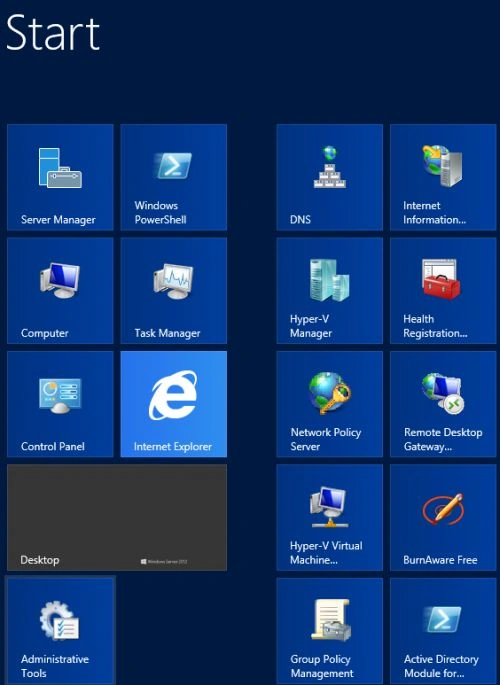Open Hyper-V Manager tile
This screenshot has width=500, height=685.
pos(330,291)
